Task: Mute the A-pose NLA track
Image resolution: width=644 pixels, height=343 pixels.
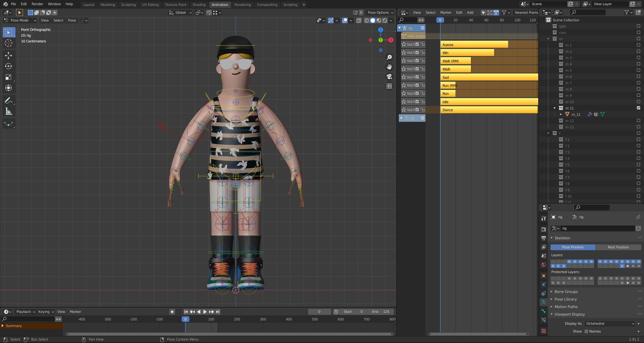Action: pyautogui.click(x=417, y=44)
